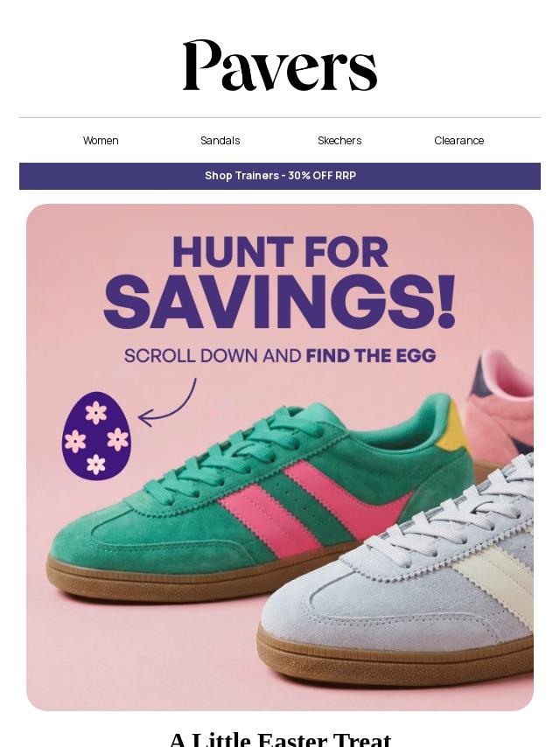
Task: Click the A Little Easter Treat heading
Action: click(280, 739)
